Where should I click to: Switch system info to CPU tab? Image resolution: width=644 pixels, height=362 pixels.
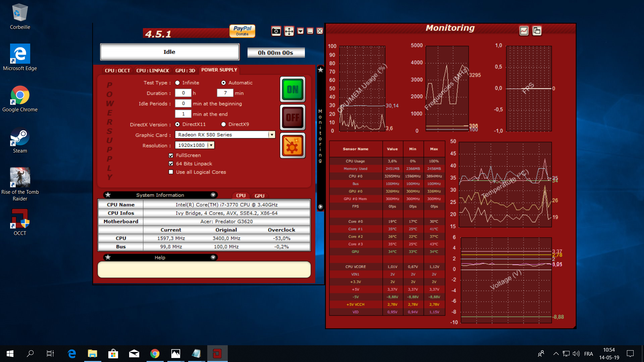tap(240, 196)
